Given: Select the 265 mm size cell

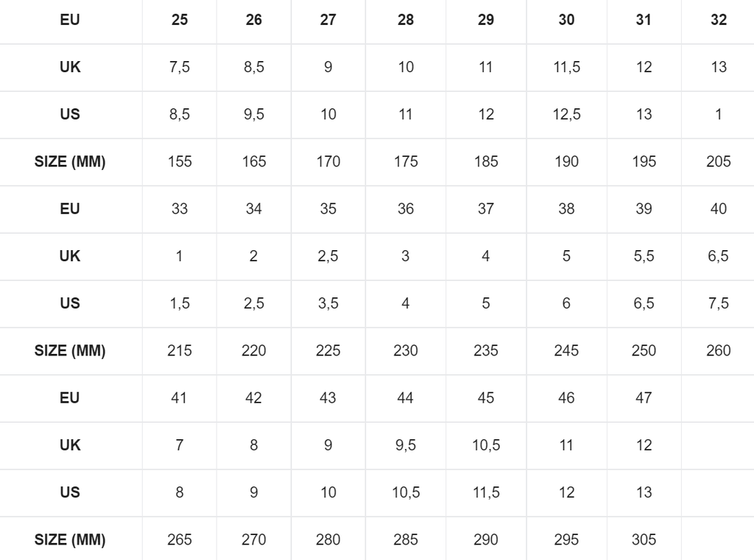Looking at the screenshot, I should point(180,539).
